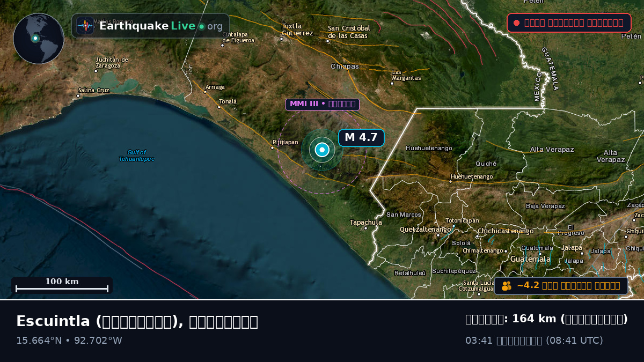644x362 pixels.
Task: Click the Earthquake Live compass logo icon
Action: 85,26
